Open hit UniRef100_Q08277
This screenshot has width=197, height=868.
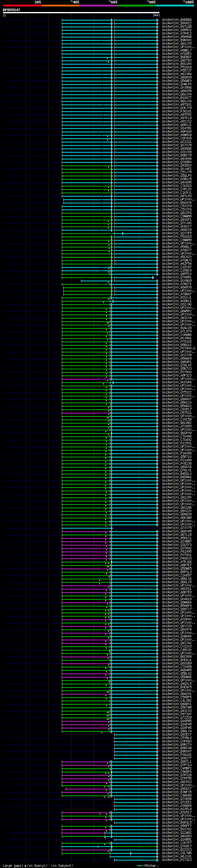click(x=177, y=758)
